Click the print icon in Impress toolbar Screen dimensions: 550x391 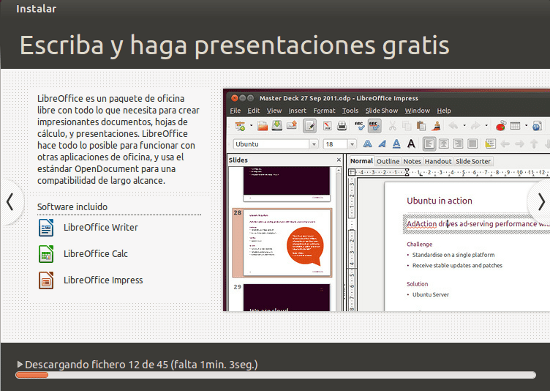(342, 126)
